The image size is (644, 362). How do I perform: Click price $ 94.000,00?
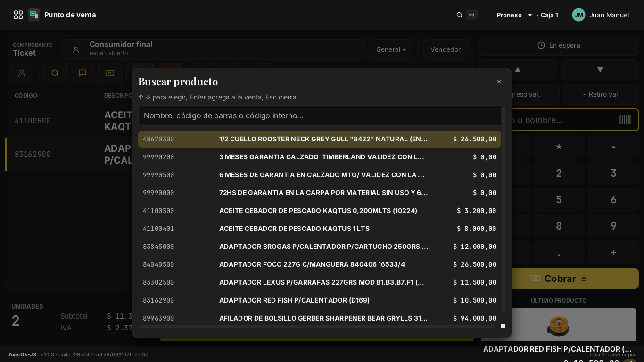(475, 318)
